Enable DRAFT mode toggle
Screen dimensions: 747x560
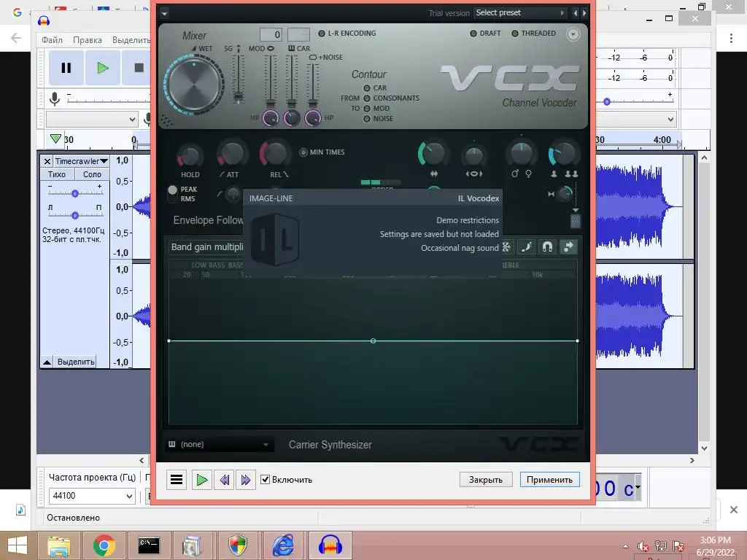pyautogui.click(x=485, y=34)
